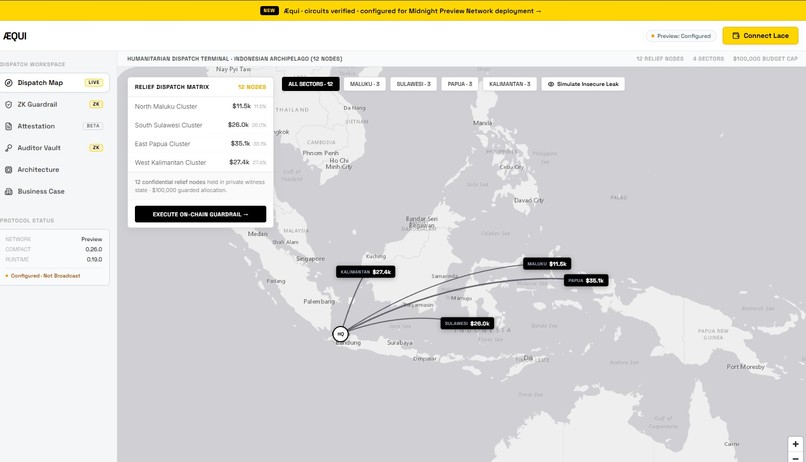Filter map by Maluku · 3
Image resolution: width=806 pixels, height=462 pixels.
364,84
